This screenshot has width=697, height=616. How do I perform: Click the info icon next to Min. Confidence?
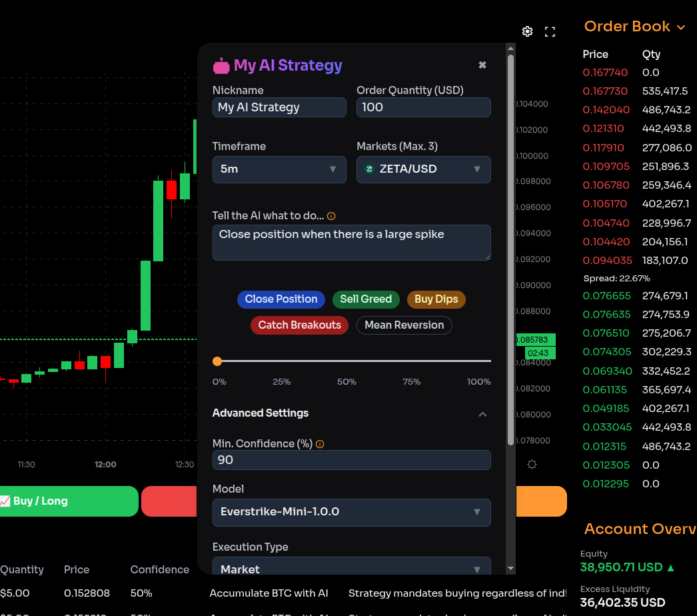tap(320, 443)
